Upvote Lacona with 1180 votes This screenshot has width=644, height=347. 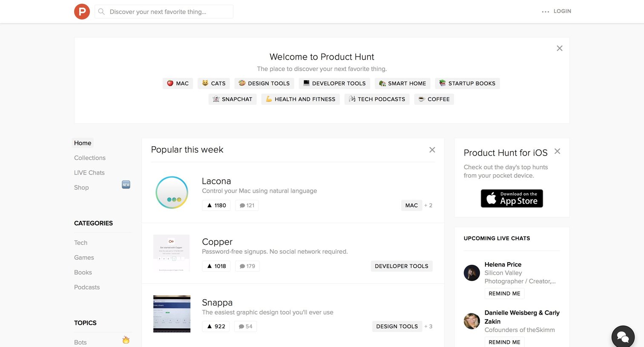click(x=216, y=205)
